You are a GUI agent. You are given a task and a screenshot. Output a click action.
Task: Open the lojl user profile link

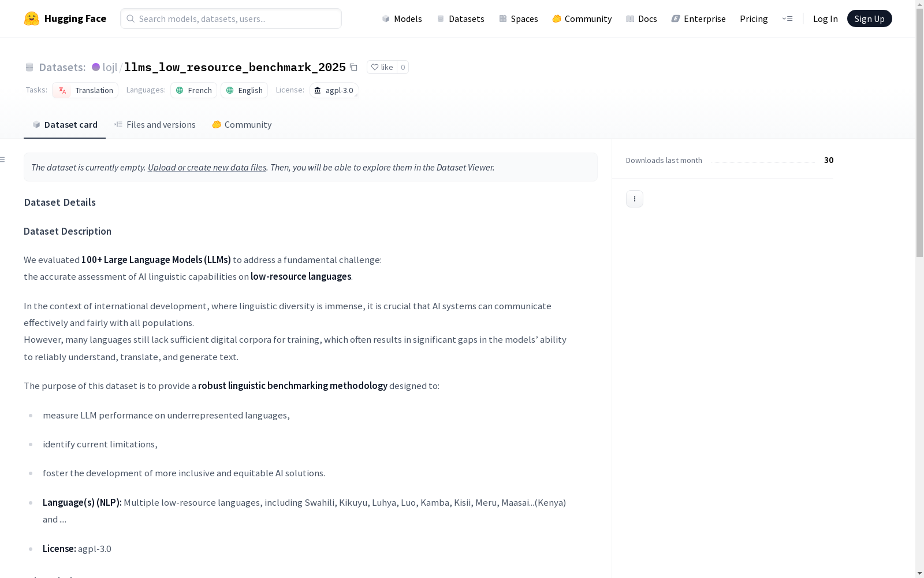tap(110, 67)
